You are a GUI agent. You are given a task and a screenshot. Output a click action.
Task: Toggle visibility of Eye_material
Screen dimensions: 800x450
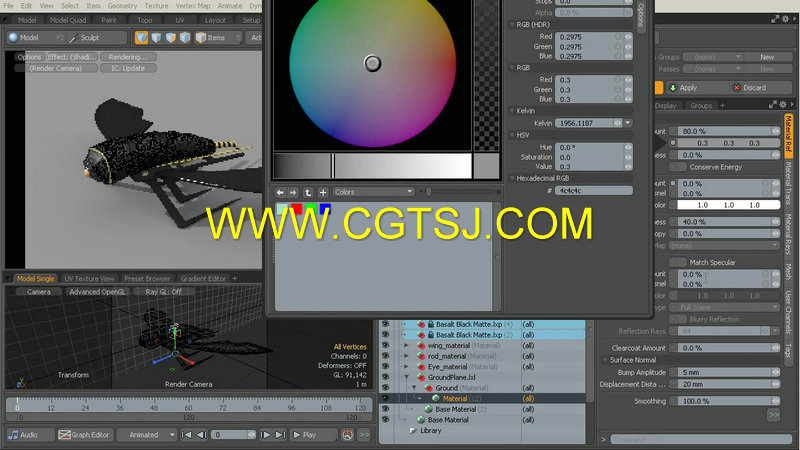pyautogui.click(x=385, y=366)
